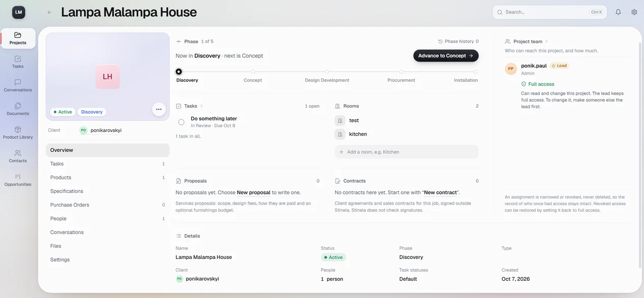
Task: Open Files in the project menu
Action: [108, 246]
